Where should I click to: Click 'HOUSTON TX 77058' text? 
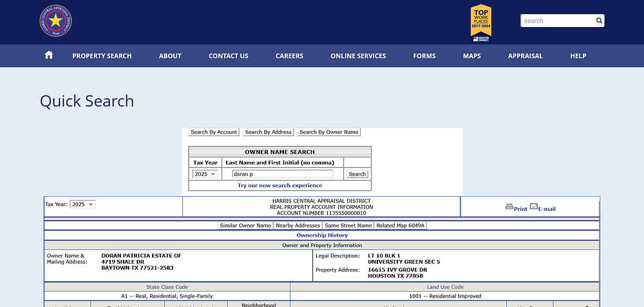pyautogui.click(x=395, y=276)
